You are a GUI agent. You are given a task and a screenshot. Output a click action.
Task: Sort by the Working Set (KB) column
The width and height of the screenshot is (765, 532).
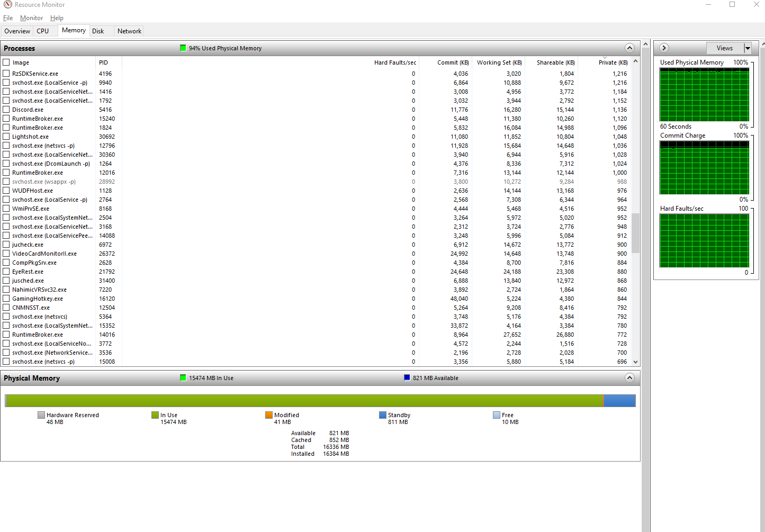(499, 62)
